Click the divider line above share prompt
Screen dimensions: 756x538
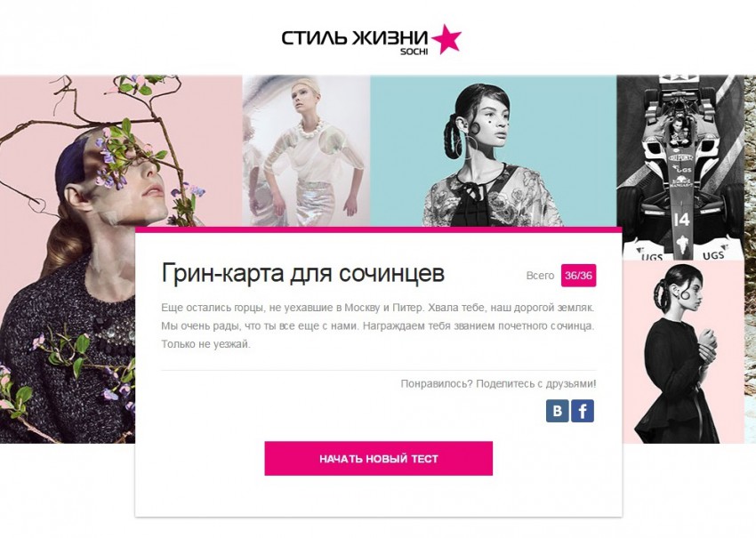pyautogui.click(x=379, y=370)
